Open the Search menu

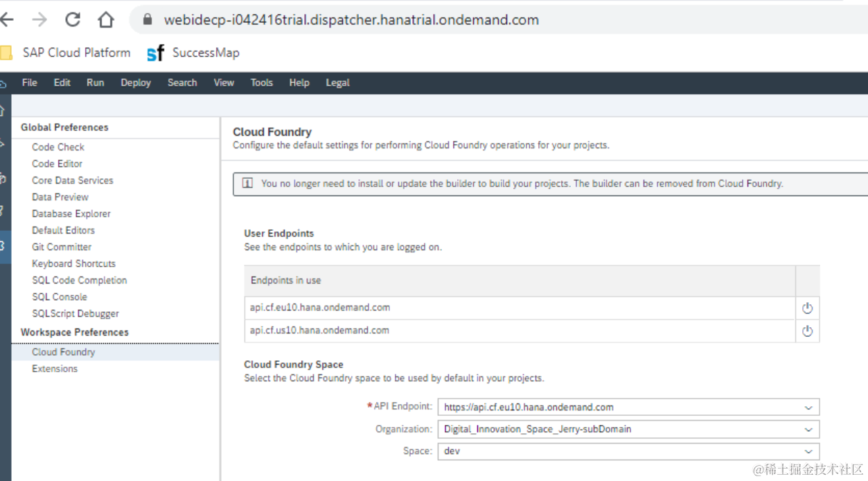click(182, 82)
